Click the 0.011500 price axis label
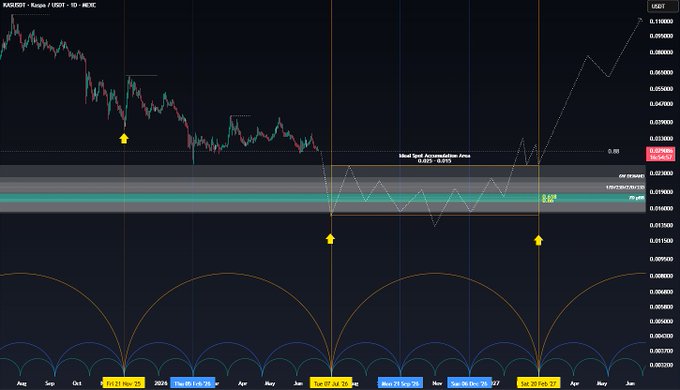Image resolution: width=680 pixels, height=390 pixels. tap(661, 240)
